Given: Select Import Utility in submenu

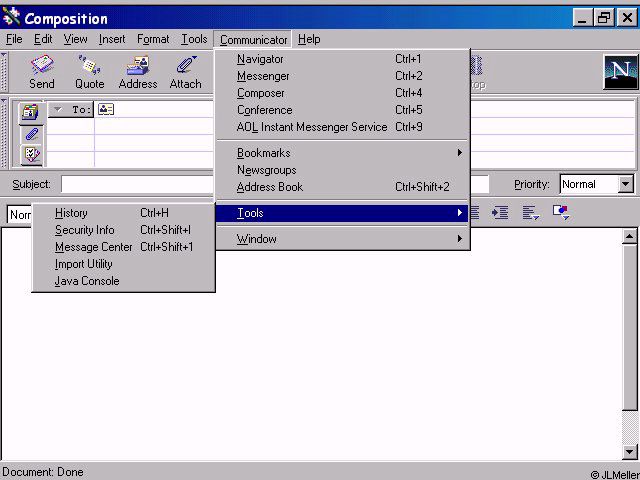Looking at the screenshot, I should (123, 264).
